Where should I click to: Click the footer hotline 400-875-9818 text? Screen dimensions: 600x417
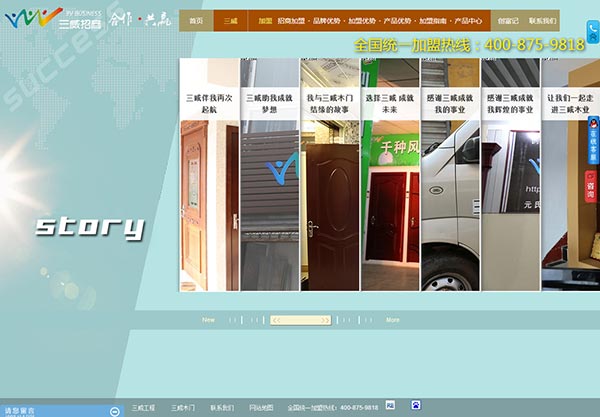click(359, 408)
